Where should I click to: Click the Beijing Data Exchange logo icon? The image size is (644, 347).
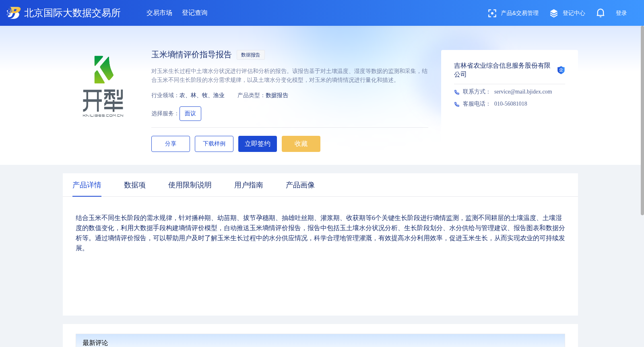pyautogui.click(x=13, y=13)
